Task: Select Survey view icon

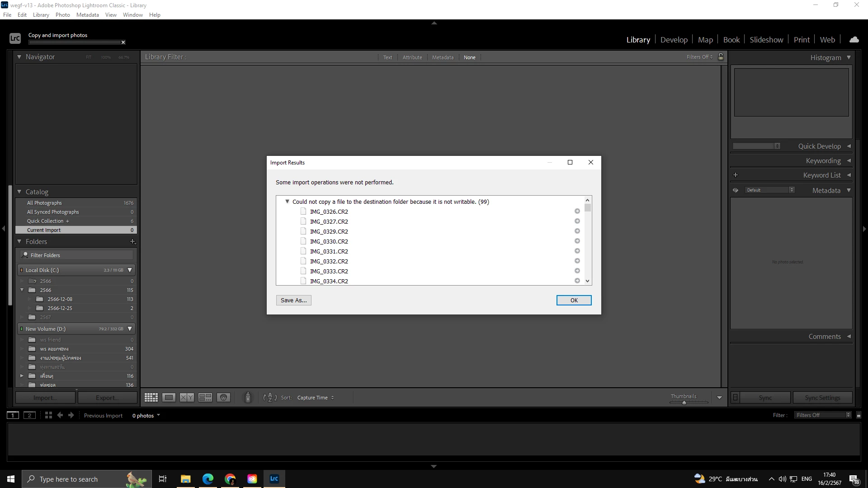Action: point(205,398)
